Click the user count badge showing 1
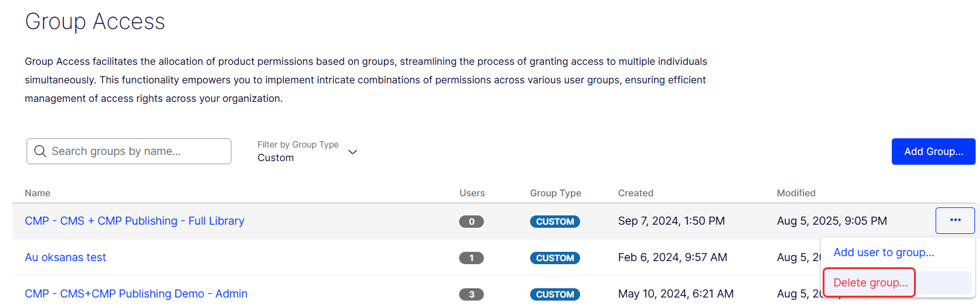 click(471, 258)
